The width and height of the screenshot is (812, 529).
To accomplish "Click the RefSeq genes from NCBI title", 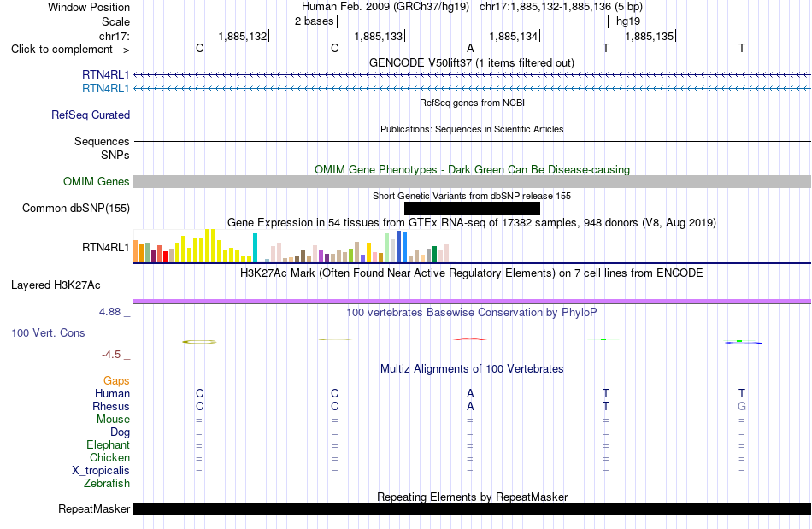I will [472, 103].
